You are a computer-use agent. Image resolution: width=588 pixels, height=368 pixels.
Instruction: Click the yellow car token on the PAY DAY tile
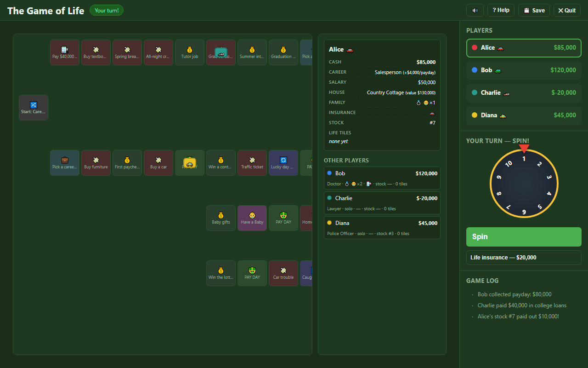tap(190, 163)
